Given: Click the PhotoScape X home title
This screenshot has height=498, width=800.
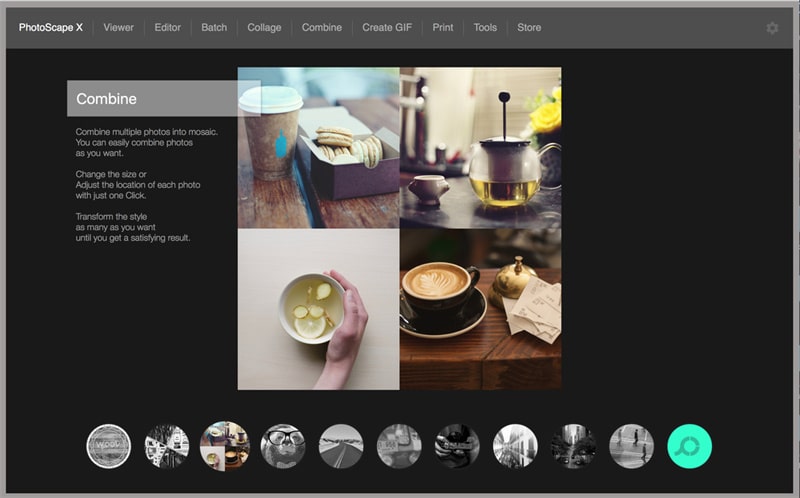Looking at the screenshot, I should pos(51,28).
